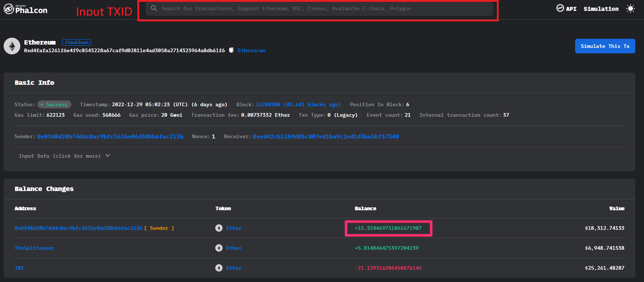644x282 pixels.
Task: Click the Simulate This Tx button
Action: tap(605, 46)
